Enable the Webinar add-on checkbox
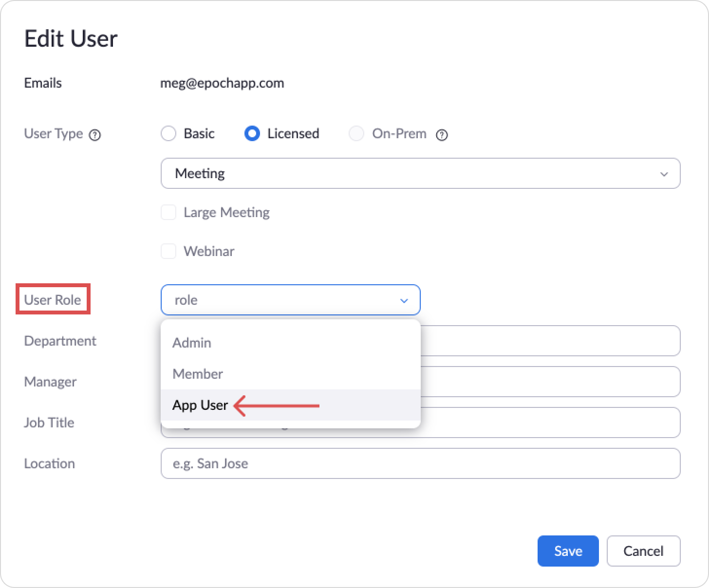709x588 pixels. pos(168,251)
